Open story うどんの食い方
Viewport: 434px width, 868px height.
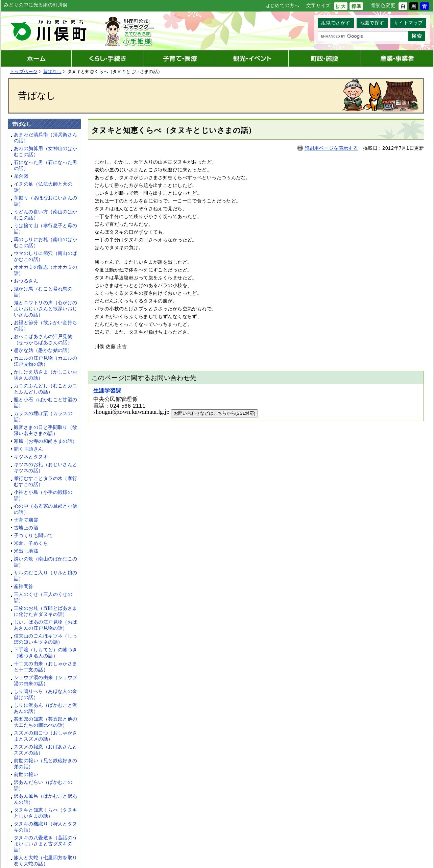(x=45, y=215)
